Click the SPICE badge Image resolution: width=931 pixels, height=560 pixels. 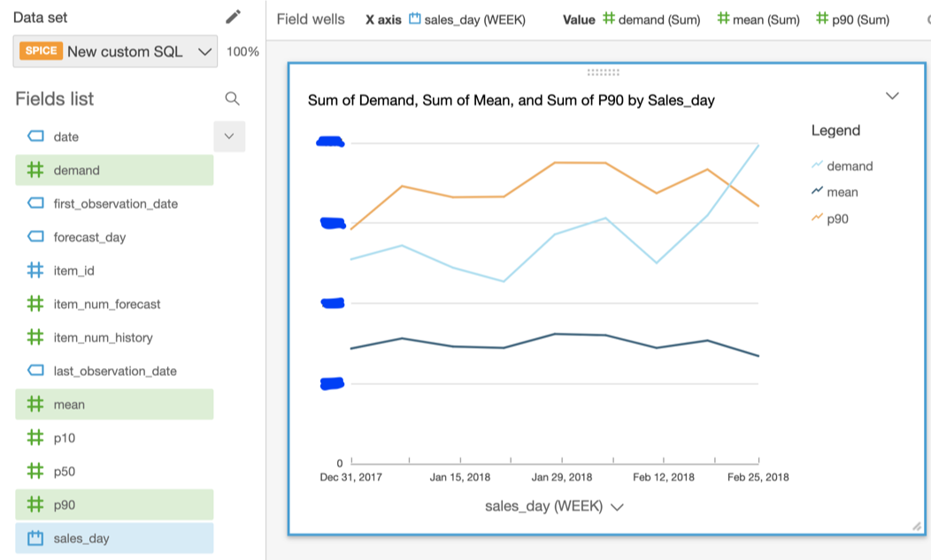pyautogui.click(x=41, y=50)
